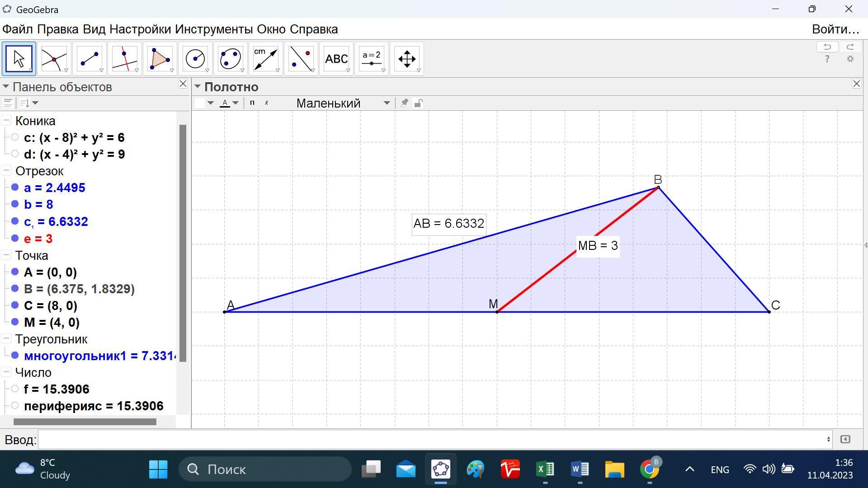Select the ABC Text tool
The height and width of the screenshot is (488, 868).
pyautogui.click(x=336, y=59)
